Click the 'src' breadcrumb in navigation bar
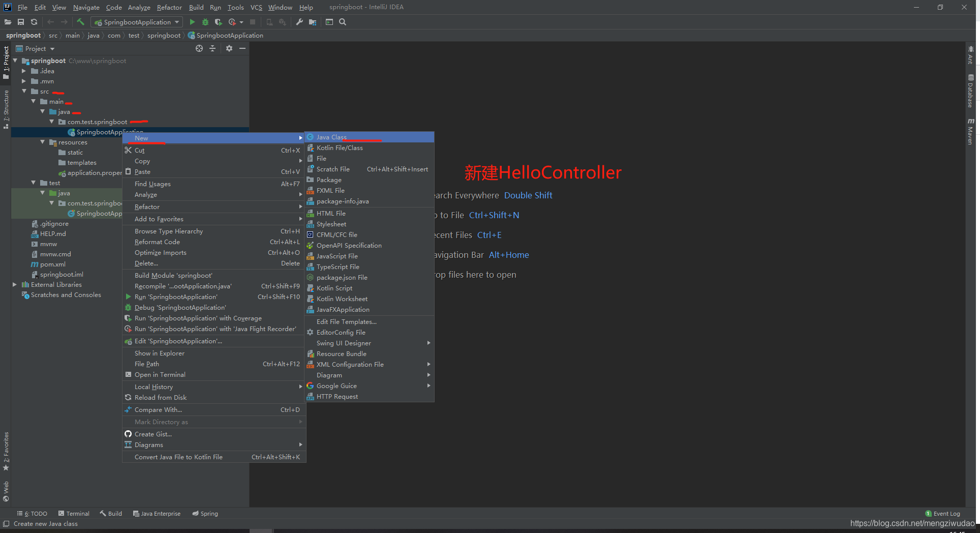Viewport: 980px width, 533px height. pyautogui.click(x=53, y=36)
